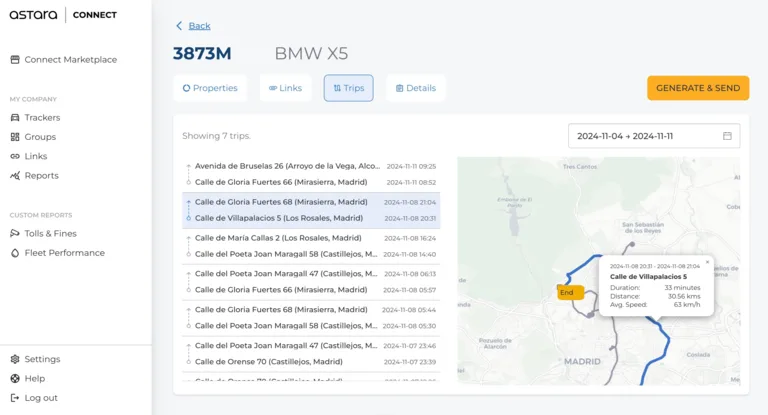Viewport: 768px width, 415px height.
Task: Select Poeta Joan Maragall 47 trip at 23:46
Action: (x=311, y=346)
